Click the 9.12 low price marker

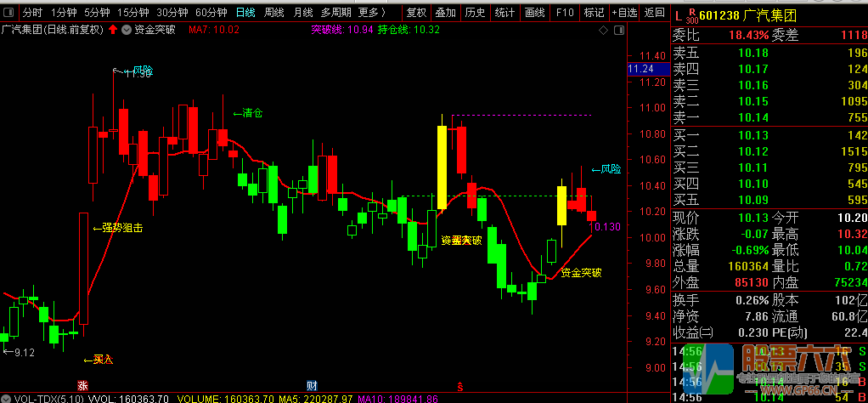(x=19, y=352)
